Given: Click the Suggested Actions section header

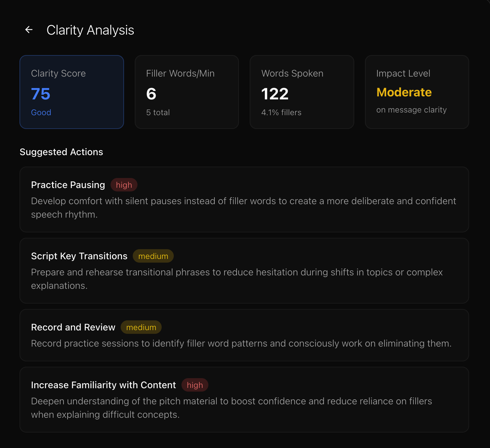Looking at the screenshot, I should point(61,152).
